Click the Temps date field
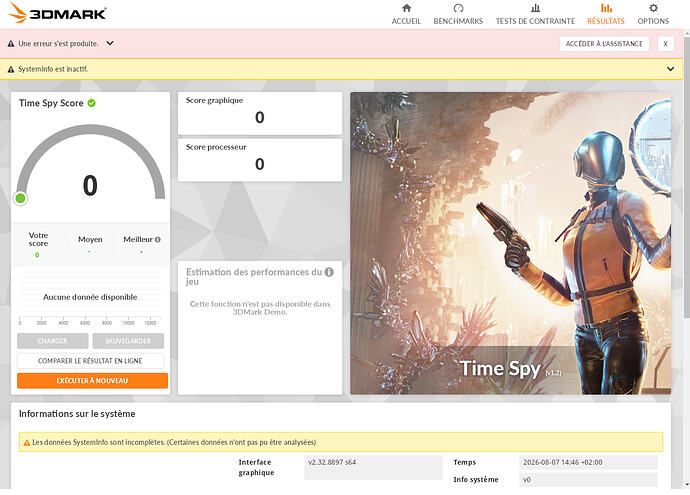The height and width of the screenshot is (495, 690). point(588,462)
